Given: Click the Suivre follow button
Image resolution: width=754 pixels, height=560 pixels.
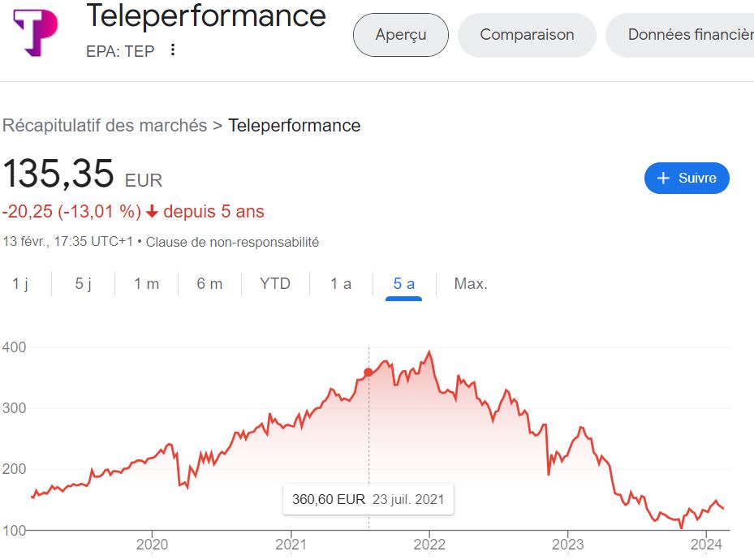Looking at the screenshot, I should pos(687,179).
